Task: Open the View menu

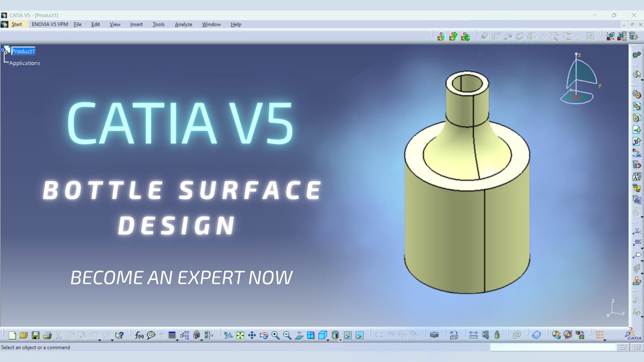Action: tap(115, 24)
